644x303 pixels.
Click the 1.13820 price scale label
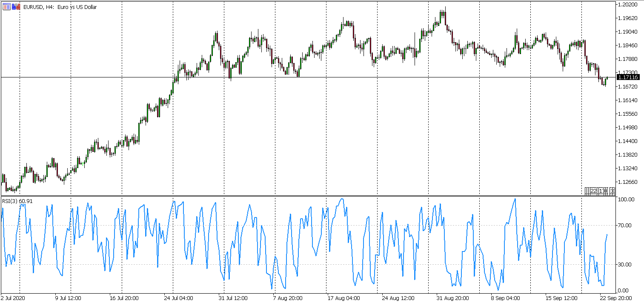(627, 154)
